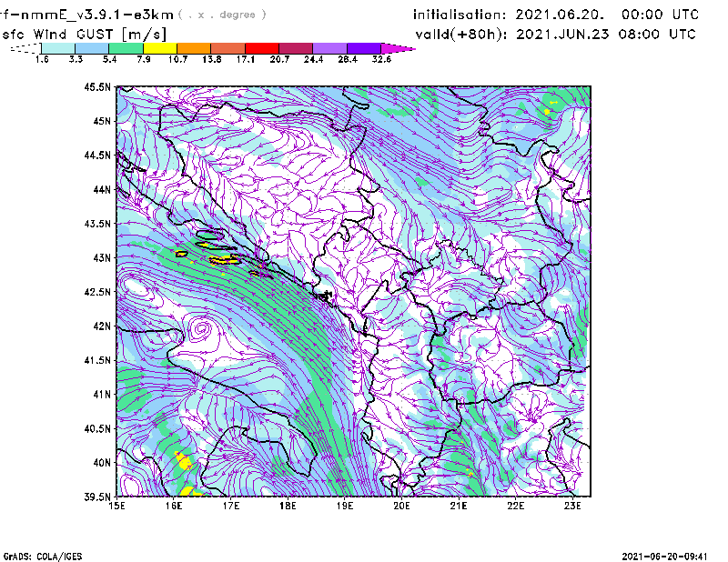
Task: Click the longitude label 23E
Action: (x=572, y=506)
